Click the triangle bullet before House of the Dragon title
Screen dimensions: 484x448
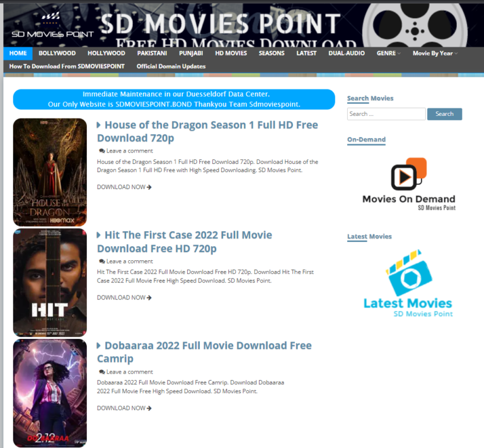pos(99,125)
